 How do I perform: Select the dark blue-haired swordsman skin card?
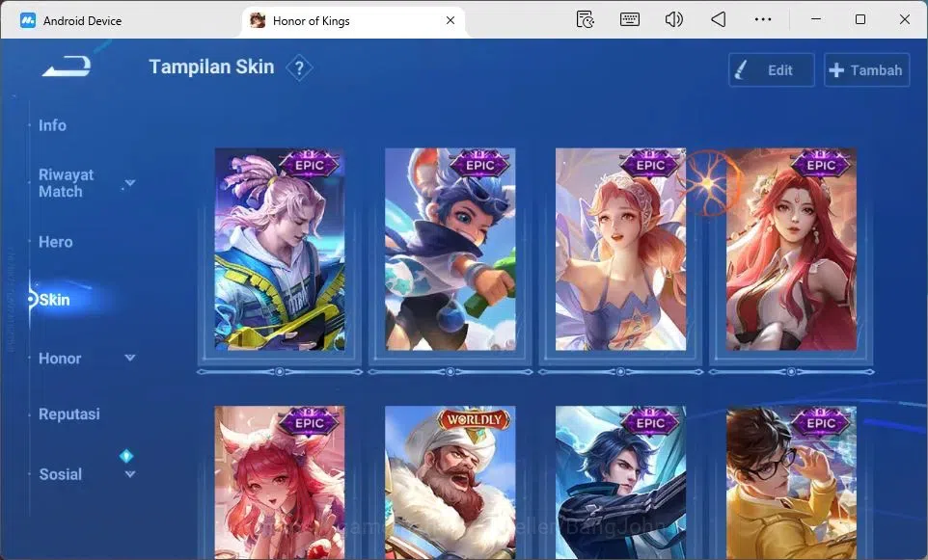point(620,483)
